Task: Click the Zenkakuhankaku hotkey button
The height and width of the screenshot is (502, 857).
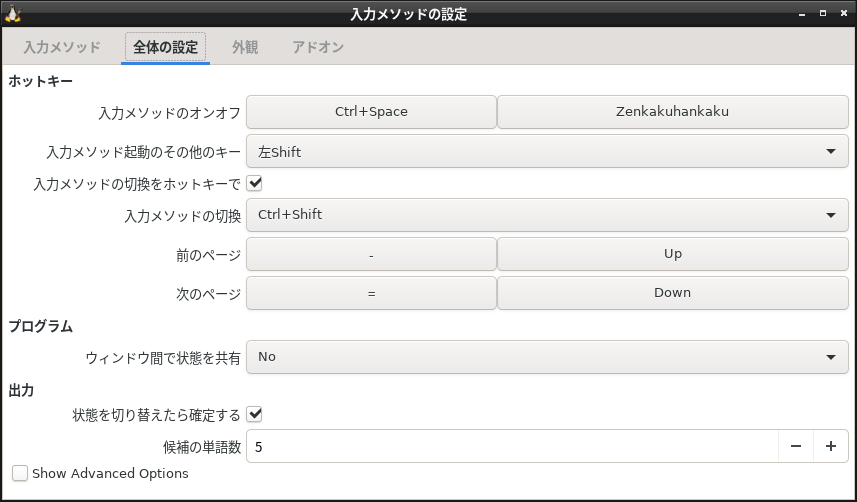Action: click(x=672, y=112)
